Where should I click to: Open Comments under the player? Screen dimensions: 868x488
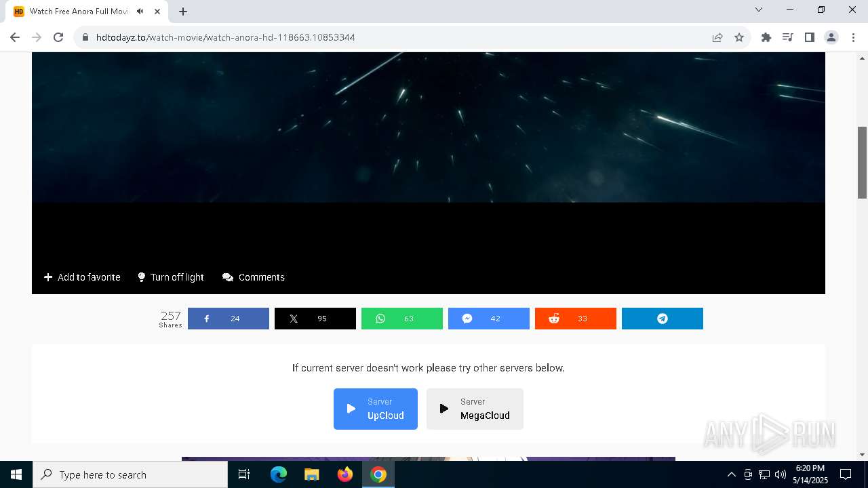(254, 277)
